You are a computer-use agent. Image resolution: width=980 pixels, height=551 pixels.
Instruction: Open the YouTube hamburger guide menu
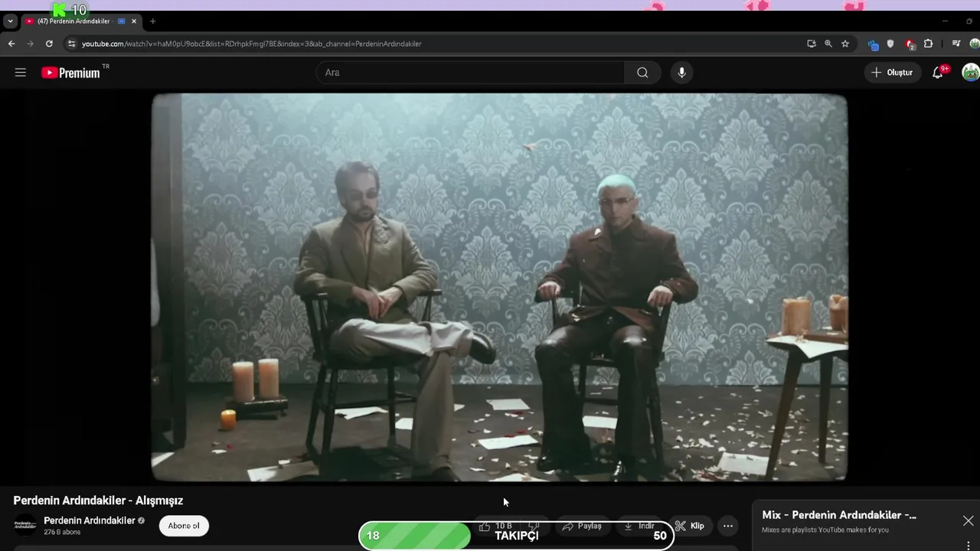[x=21, y=73]
